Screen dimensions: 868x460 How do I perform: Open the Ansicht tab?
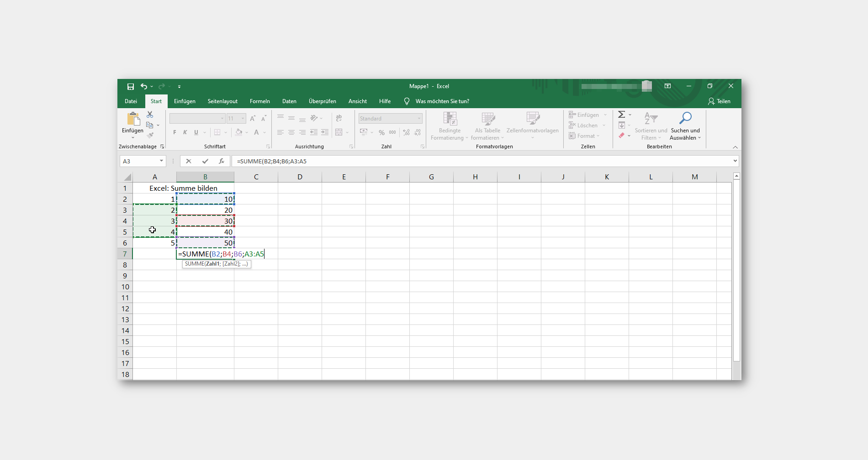tap(357, 101)
